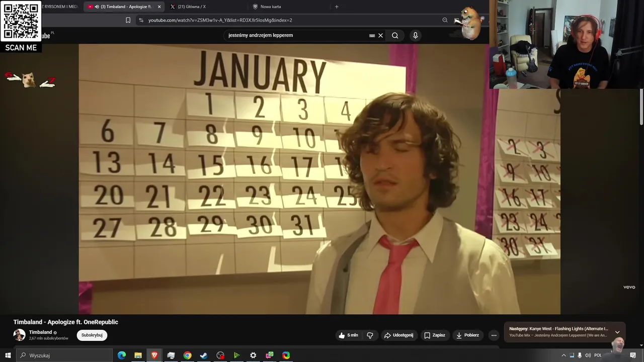Click the page vertical scrollbar

click(x=641, y=107)
